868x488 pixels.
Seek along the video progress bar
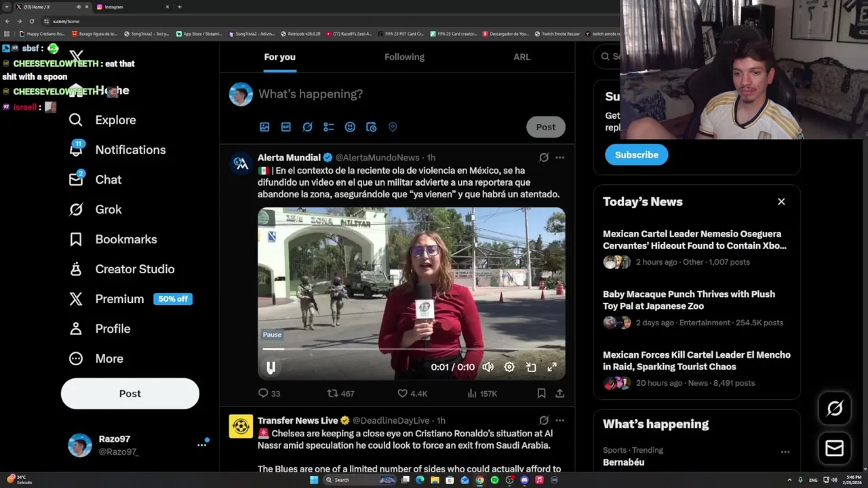pyautogui.click(x=411, y=349)
